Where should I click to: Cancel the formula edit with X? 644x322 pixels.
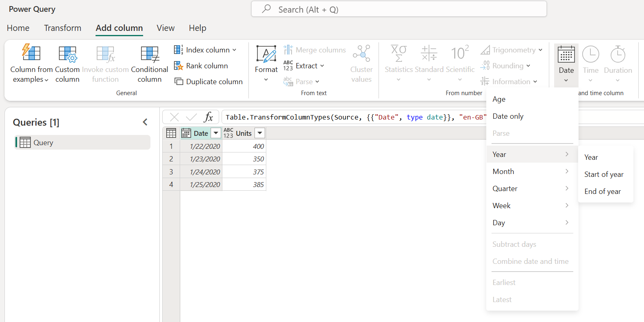(174, 117)
